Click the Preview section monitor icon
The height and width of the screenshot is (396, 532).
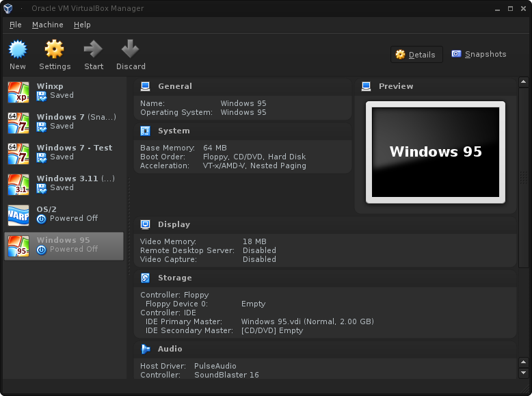tap(366, 87)
